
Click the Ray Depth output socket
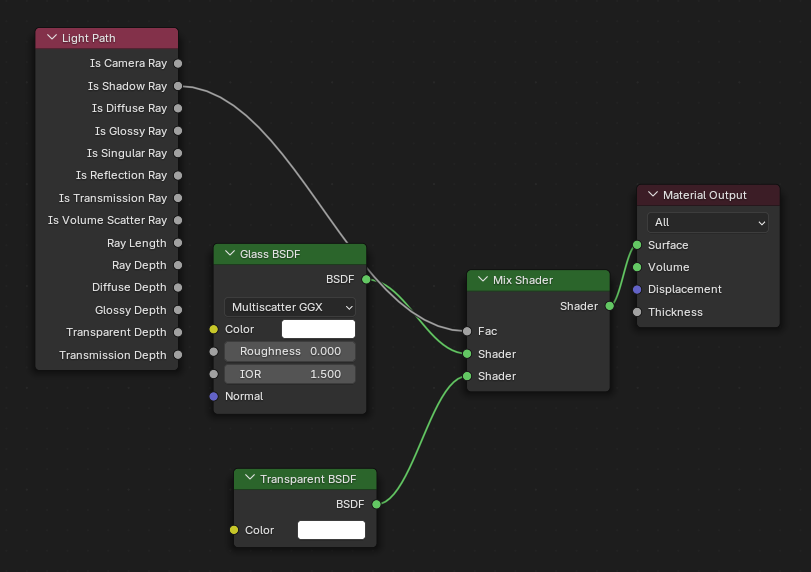click(178, 265)
